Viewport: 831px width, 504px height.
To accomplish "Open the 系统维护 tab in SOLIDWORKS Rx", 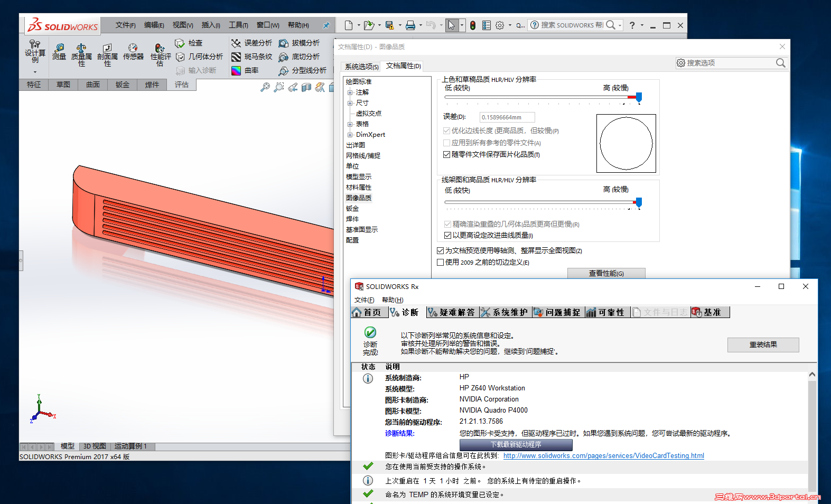I will pos(505,312).
